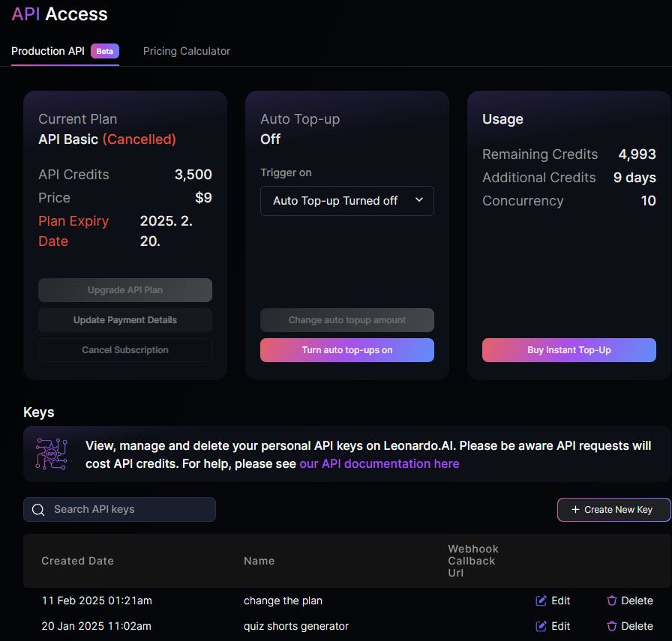Open the Auto Top-up trigger dropdown

[x=346, y=201]
